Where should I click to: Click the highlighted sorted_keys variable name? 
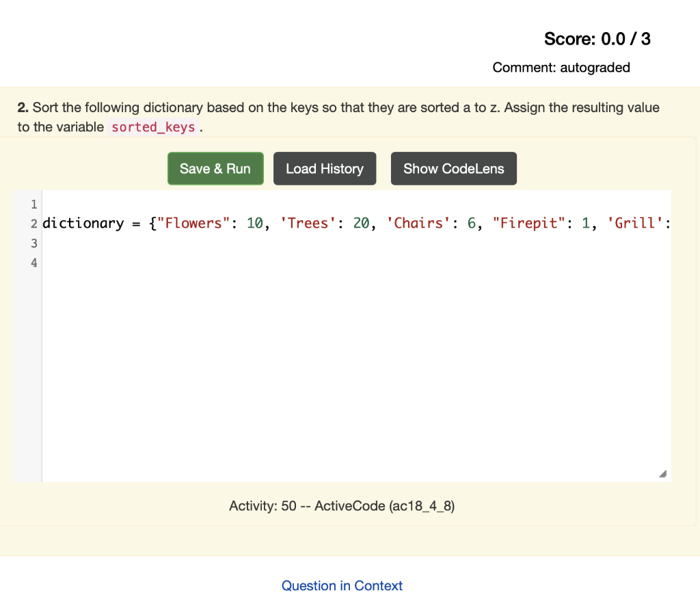point(153,127)
